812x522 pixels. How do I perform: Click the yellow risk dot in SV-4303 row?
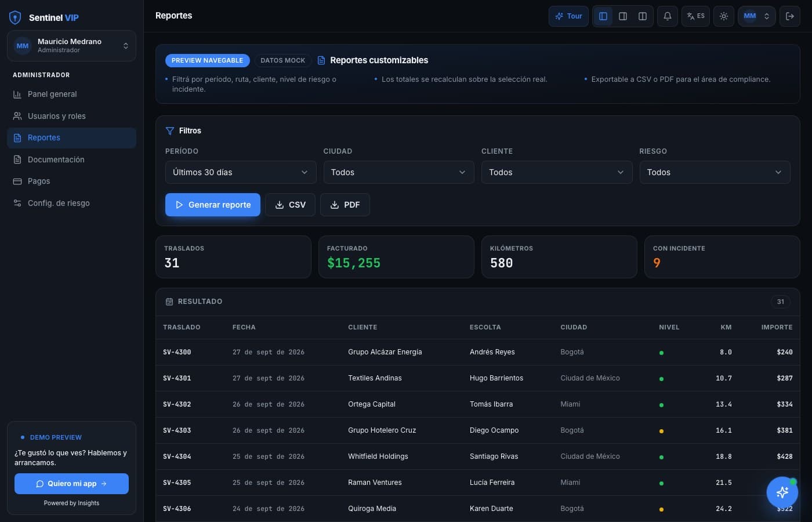[661, 431]
